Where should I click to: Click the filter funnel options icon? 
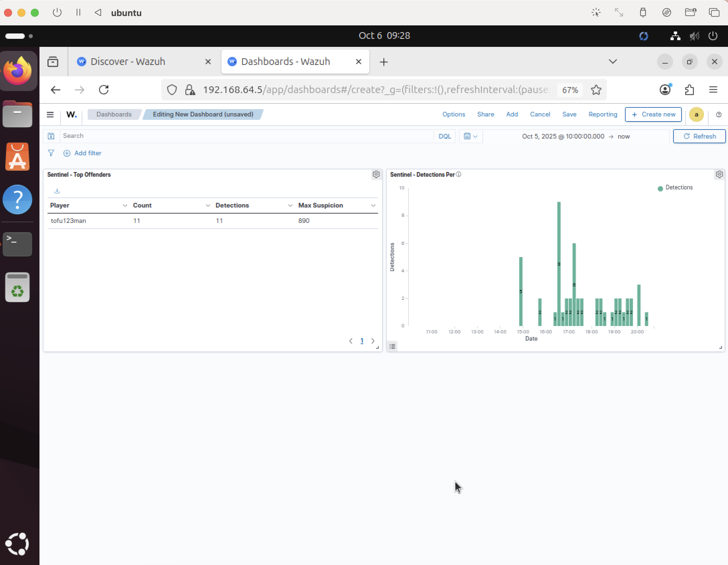51,153
